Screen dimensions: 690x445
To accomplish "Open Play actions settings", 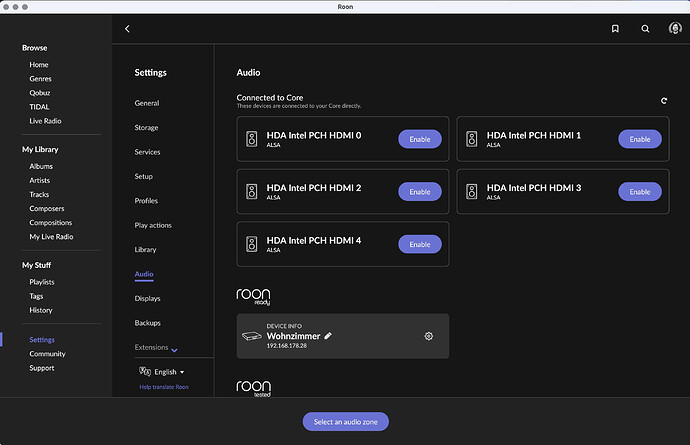I will (x=153, y=225).
